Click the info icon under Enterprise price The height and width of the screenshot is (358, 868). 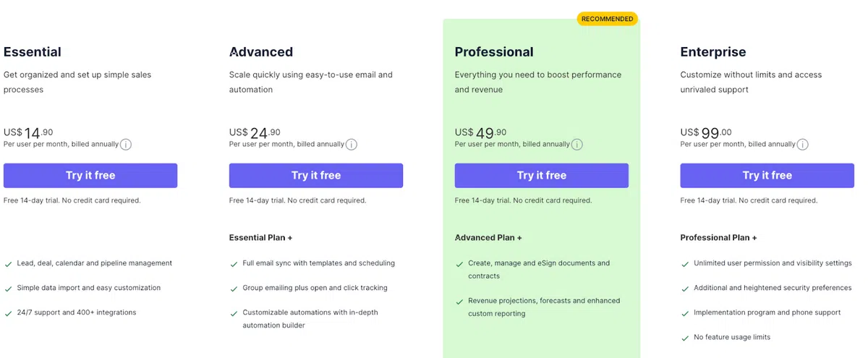(x=803, y=145)
